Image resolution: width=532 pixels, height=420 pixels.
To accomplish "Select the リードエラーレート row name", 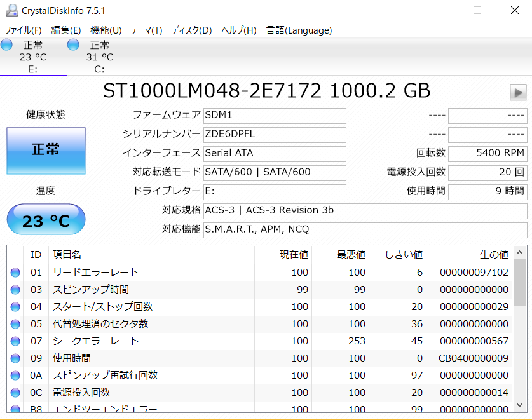I will pos(96,273).
